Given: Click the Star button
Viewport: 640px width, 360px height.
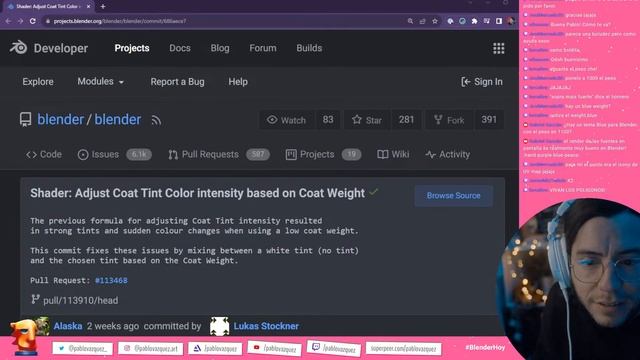Looking at the screenshot, I should pyautogui.click(x=367, y=120).
